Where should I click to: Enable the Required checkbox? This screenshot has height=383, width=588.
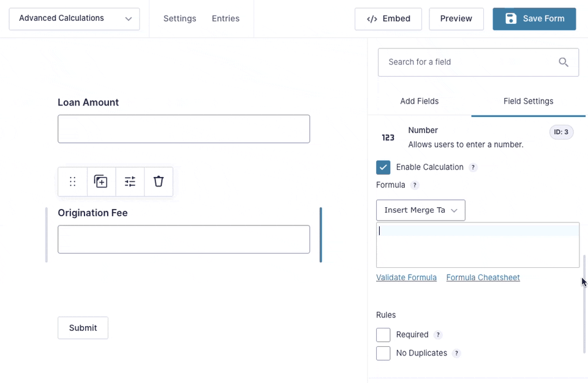coord(383,335)
